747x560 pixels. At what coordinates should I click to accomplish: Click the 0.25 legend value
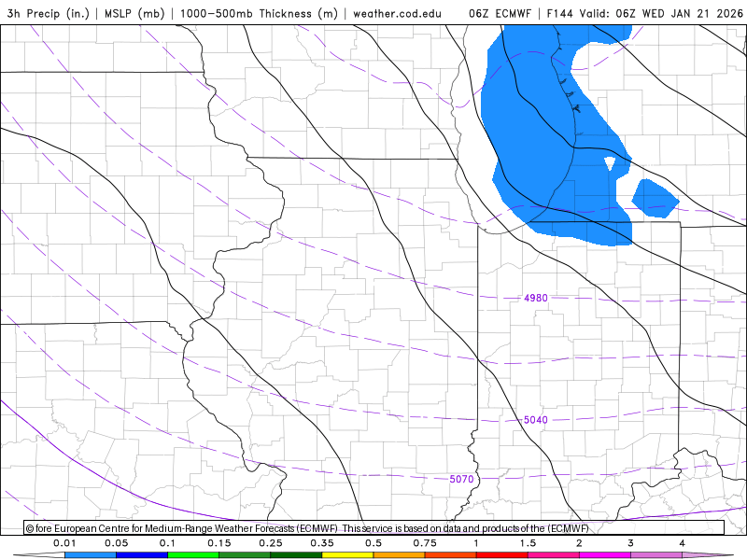[271, 543]
